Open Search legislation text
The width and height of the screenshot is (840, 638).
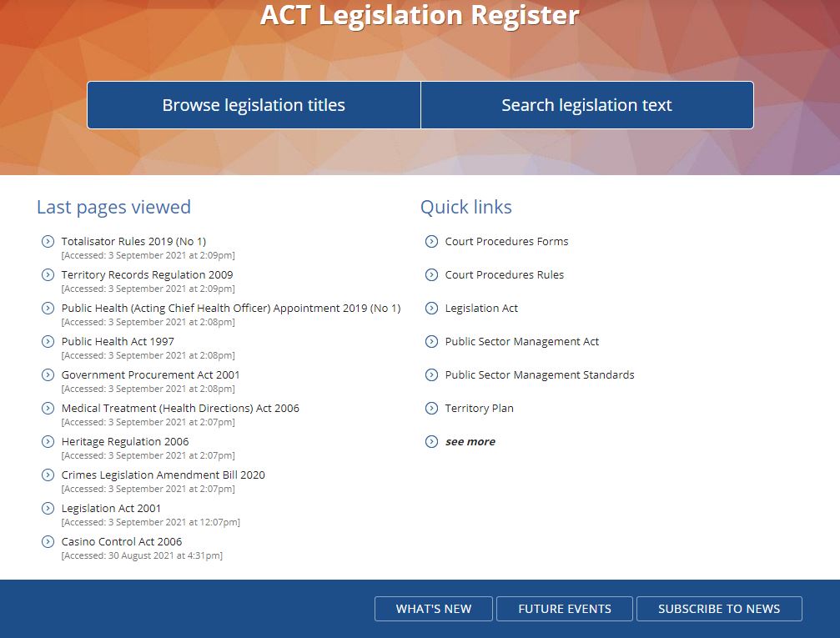(586, 105)
